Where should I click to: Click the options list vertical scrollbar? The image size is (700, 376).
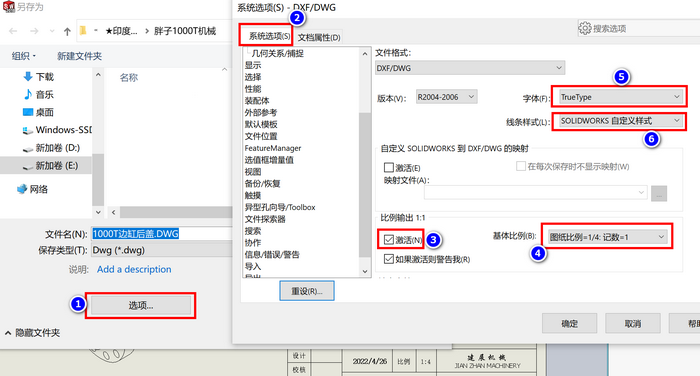(x=365, y=162)
